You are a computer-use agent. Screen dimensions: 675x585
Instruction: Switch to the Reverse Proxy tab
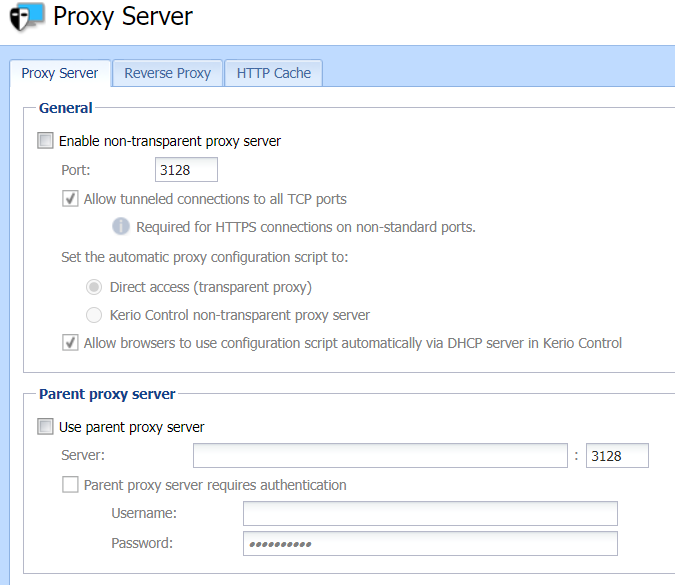[x=167, y=73]
